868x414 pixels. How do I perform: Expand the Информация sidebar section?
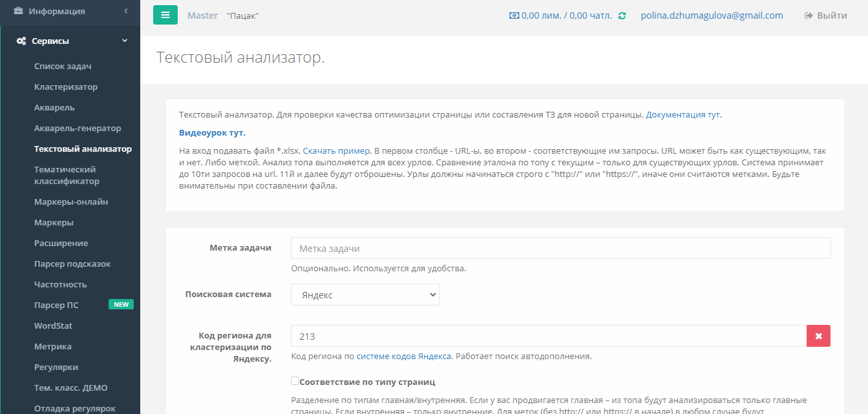[125, 11]
